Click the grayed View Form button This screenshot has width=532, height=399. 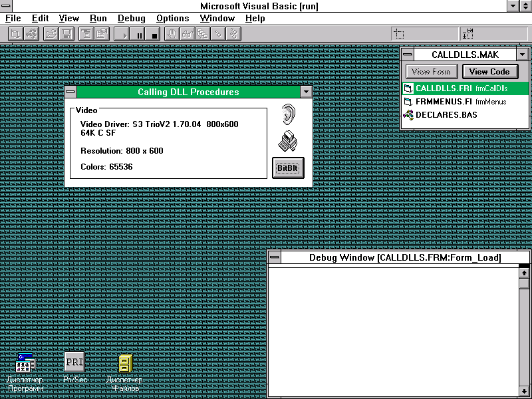(x=432, y=72)
